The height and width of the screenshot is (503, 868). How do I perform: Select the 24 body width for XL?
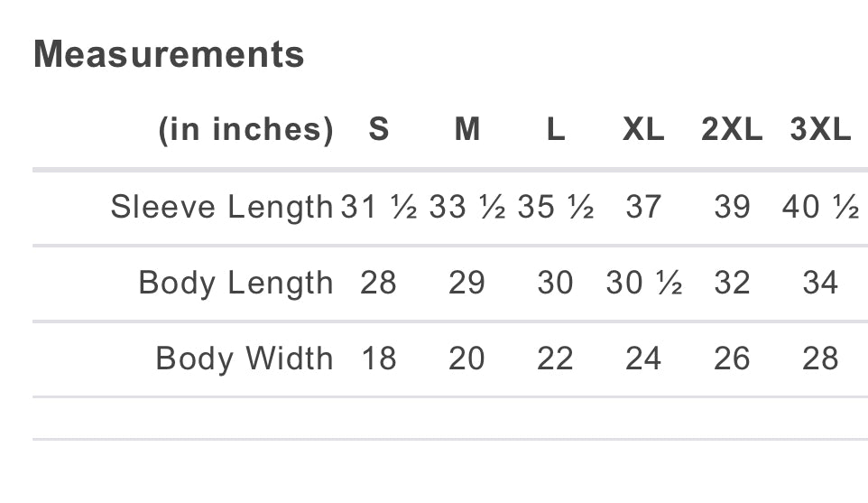643,359
